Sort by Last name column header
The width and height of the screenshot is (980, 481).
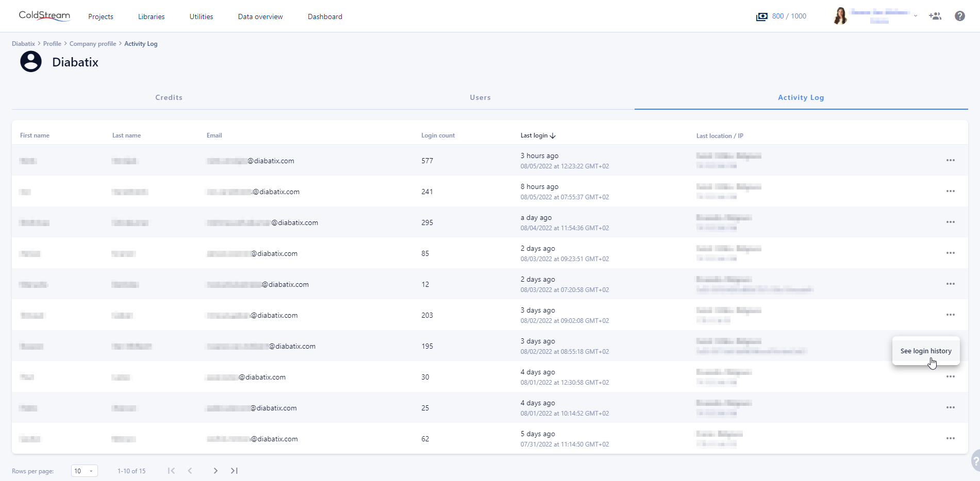click(126, 135)
